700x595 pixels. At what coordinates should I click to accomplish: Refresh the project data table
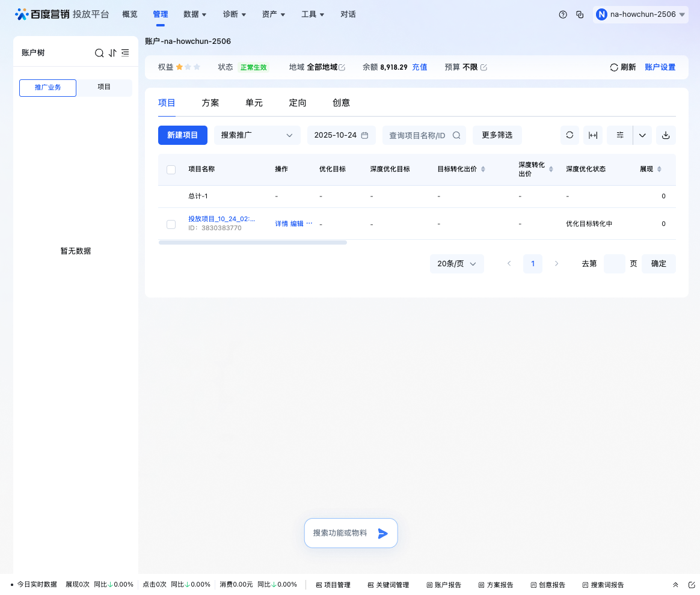[570, 135]
